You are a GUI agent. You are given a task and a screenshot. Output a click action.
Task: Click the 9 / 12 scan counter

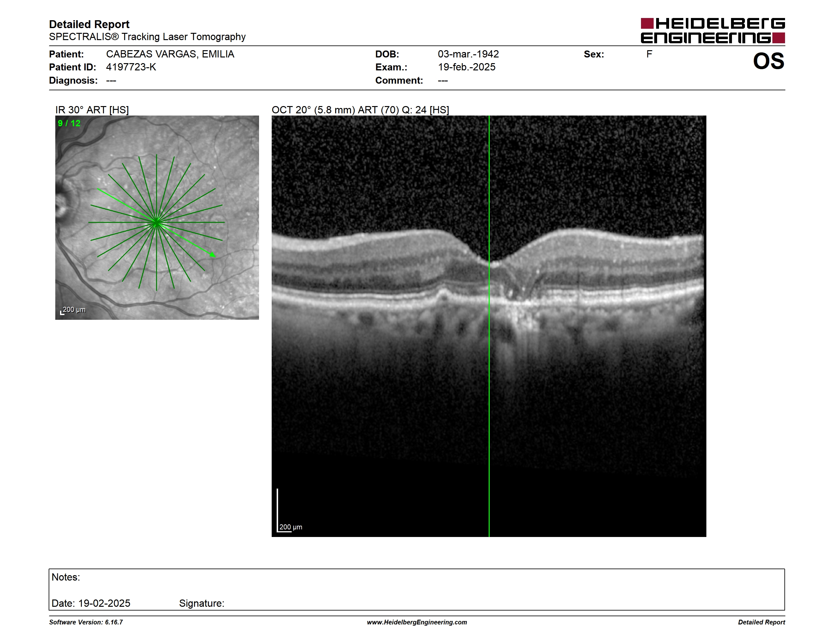(69, 123)
